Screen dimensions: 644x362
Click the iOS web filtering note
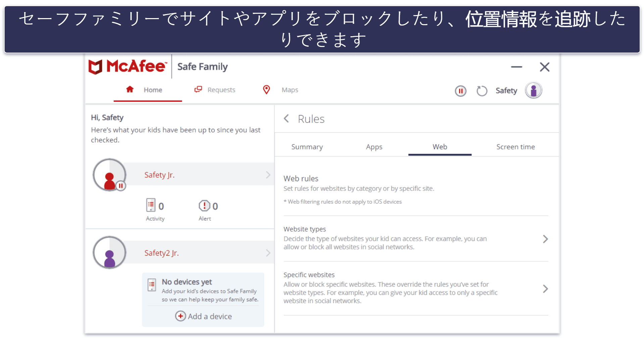(x=343, y=202)
